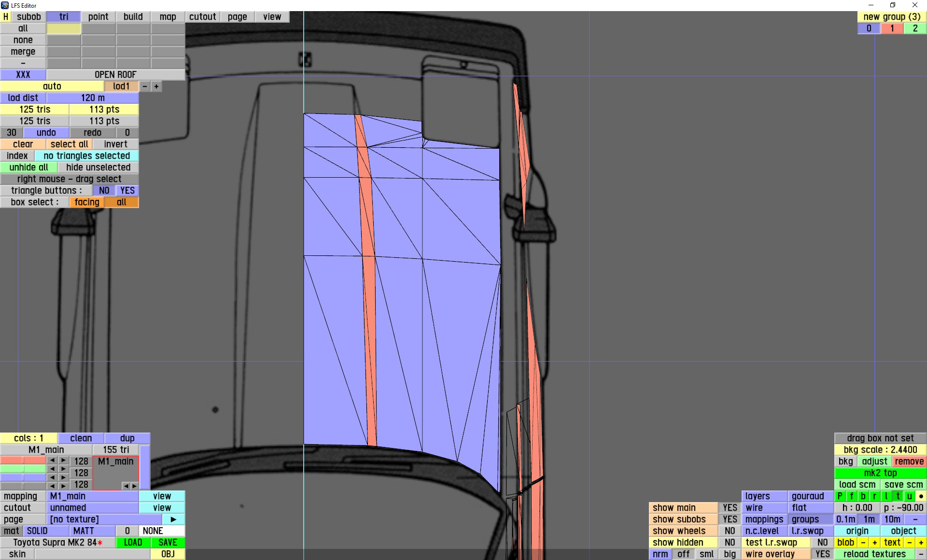This screenshot has height=560, width=927.
Task: Select the top view 't' button
Action: point(898,496)
